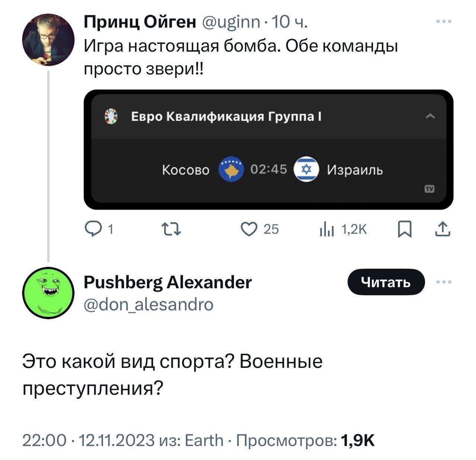Click the reply speech bubble icon

pyautogui.click(x=91, y=229)
